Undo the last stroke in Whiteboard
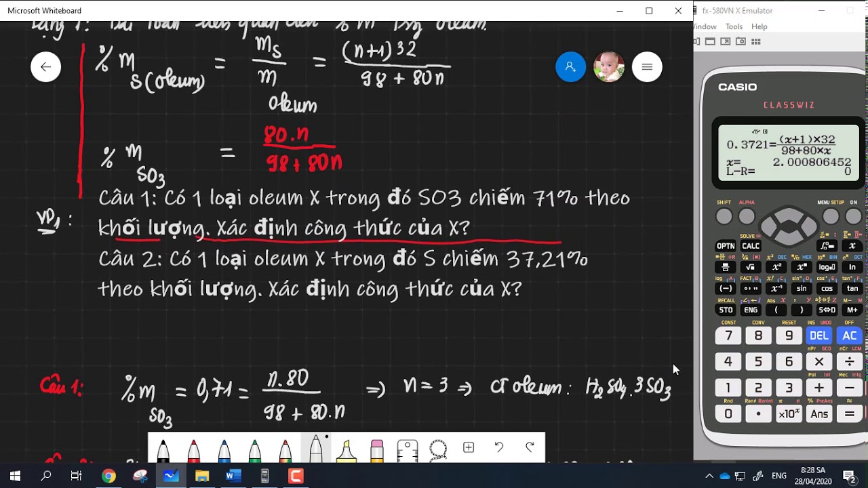The height and width of the screenshot is (488, 868). [x=499, y=447]
